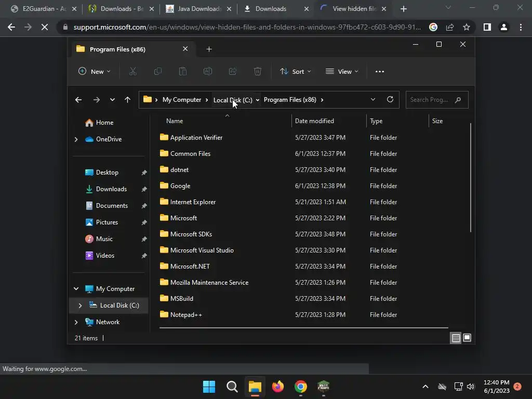This screenshot has width=532, height=399.
Task: Close the Java Downloads Chrome tab
Action: (229, 9)
